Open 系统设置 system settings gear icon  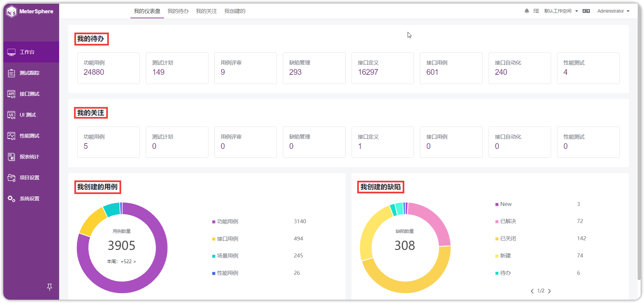[x=12, y=199]
